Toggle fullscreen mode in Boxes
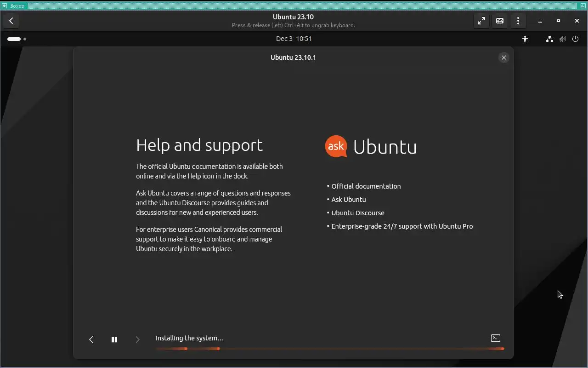Screen dimensions: 588x368 (x=481, y=21)
